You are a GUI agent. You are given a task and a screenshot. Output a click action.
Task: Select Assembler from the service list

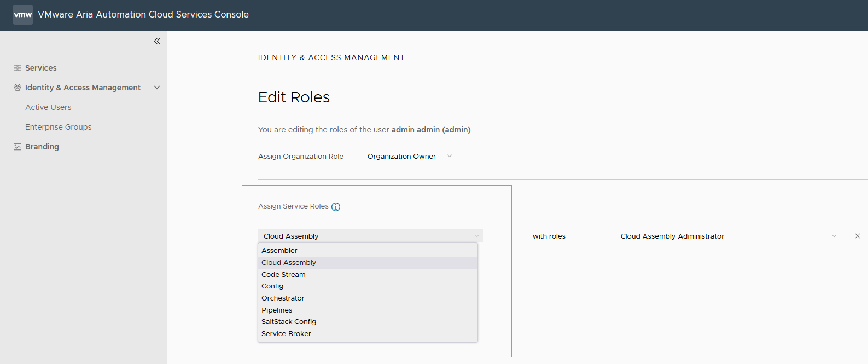pyautogui.click(x=279, y=251)
